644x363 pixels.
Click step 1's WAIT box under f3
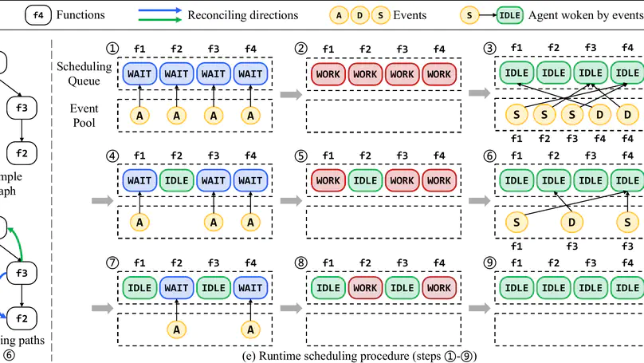(214, 74)
